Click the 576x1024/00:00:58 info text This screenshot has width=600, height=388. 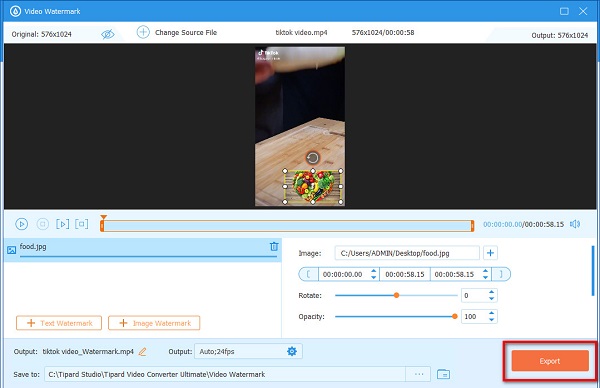point(383,33)
